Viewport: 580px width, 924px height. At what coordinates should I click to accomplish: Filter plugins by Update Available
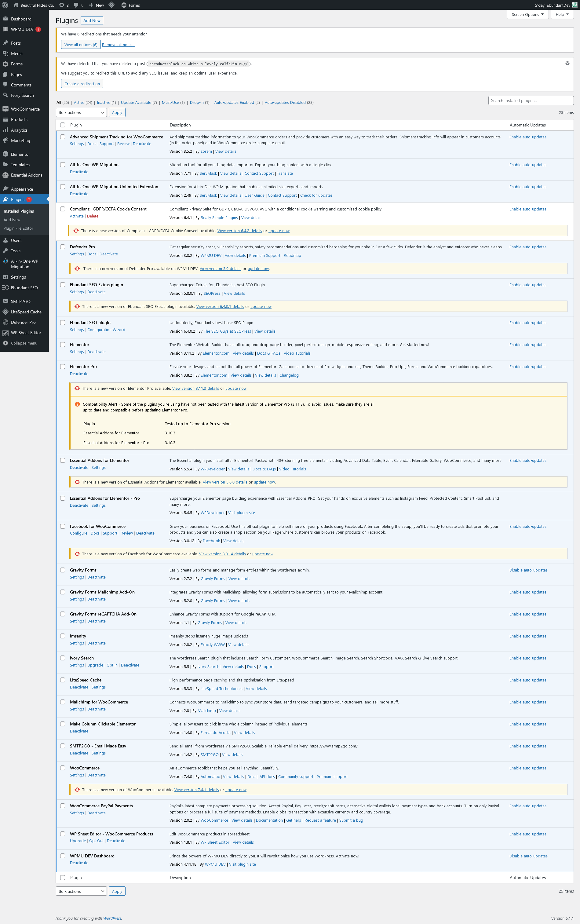136,102
